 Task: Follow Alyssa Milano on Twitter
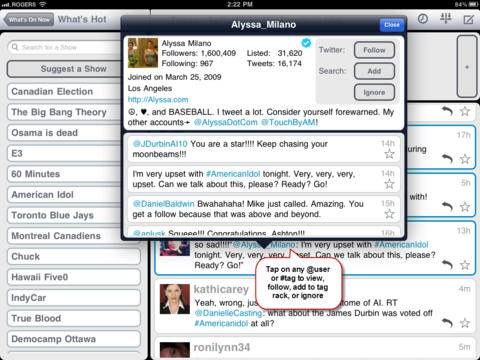point(374,50)
